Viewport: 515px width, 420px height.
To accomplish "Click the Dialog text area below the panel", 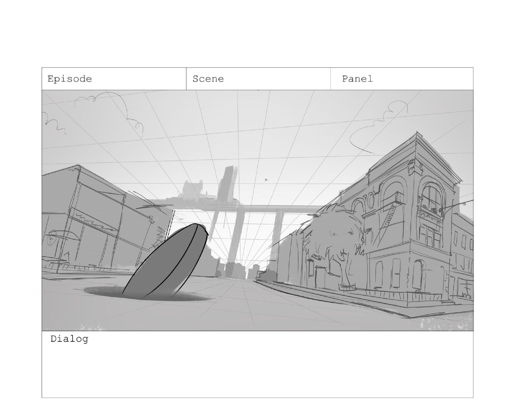I will [x=257, y=364].
